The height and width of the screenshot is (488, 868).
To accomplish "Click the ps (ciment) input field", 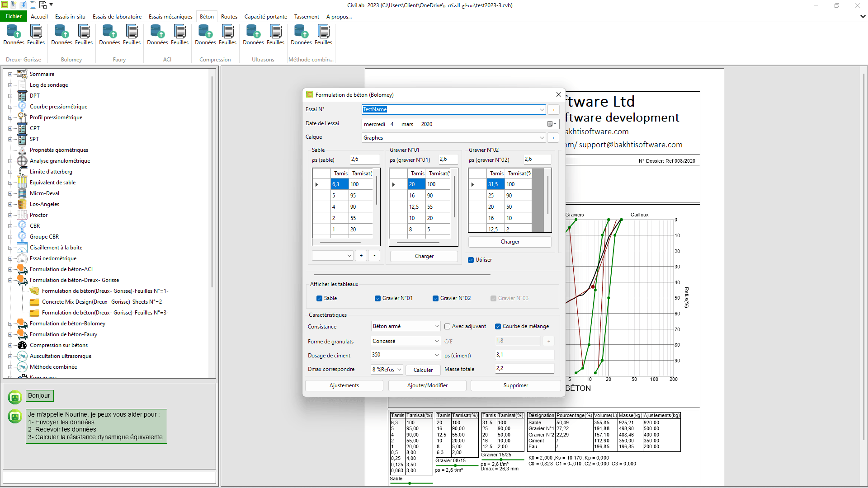I will (524, 355).
